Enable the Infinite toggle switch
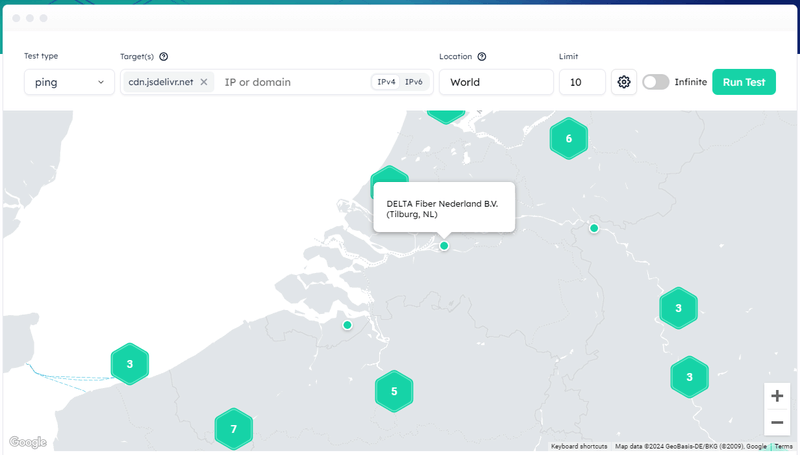 pyautogui.click(x=656, y=82)
